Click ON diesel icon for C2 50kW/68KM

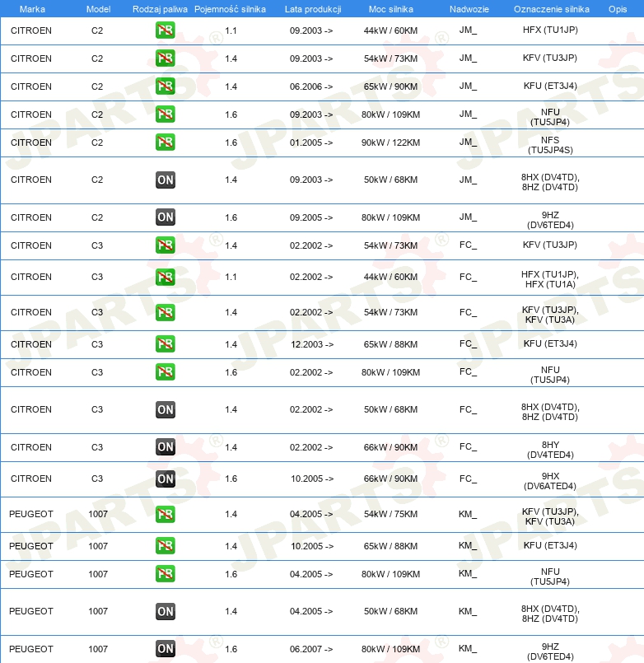tap(165, 180)
